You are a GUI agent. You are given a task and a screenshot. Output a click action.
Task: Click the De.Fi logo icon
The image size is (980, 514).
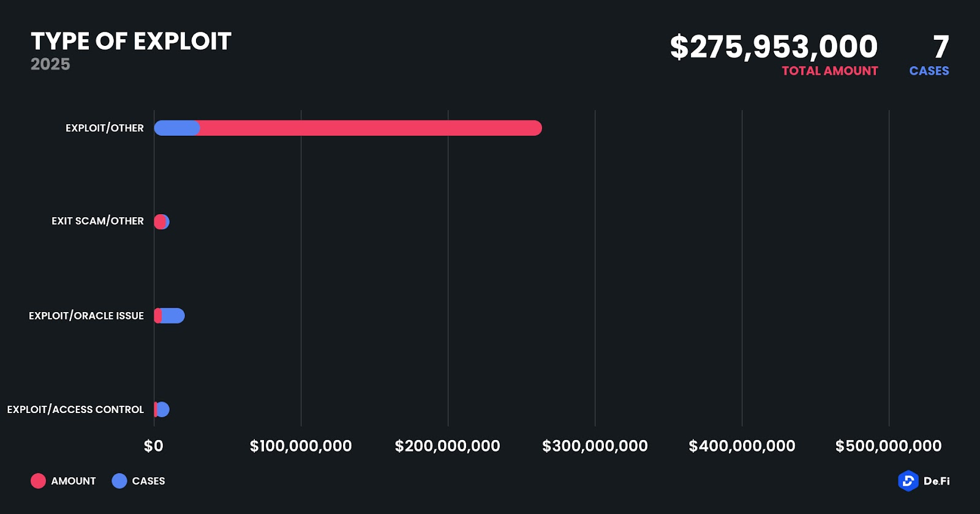[x=908, y=481]
